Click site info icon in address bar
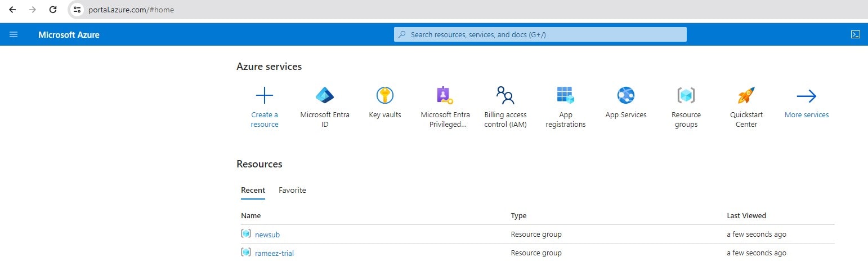 click(78, 10)
